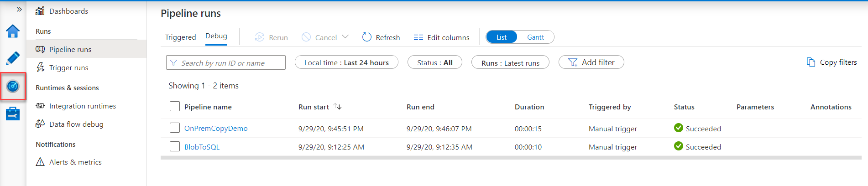Open the Author pencil icon
Image resolution: width=868 pixels, height=186 pixels.
click(13, 58)
